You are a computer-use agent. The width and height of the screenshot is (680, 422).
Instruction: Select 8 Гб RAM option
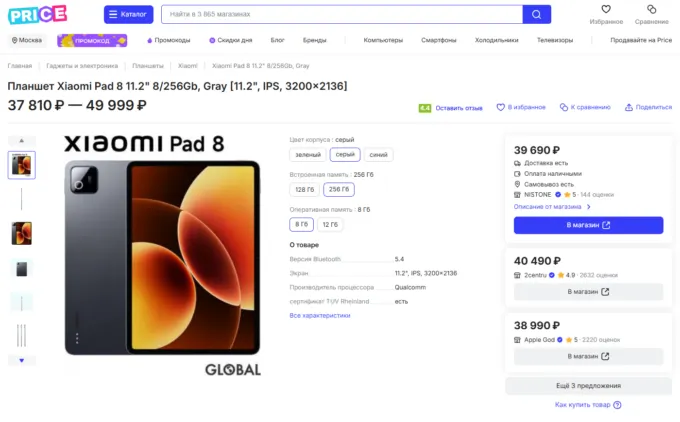tap(301, 224)
